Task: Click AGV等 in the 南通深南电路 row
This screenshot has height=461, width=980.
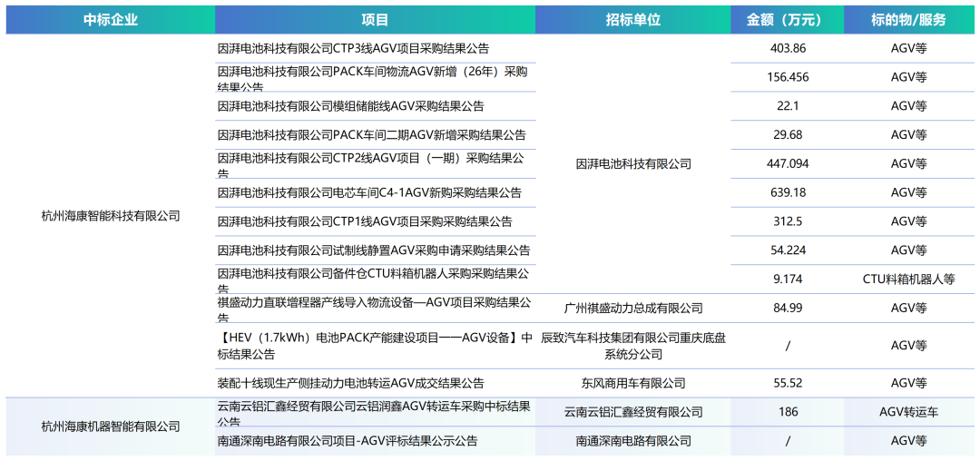Action: point(908,441)
